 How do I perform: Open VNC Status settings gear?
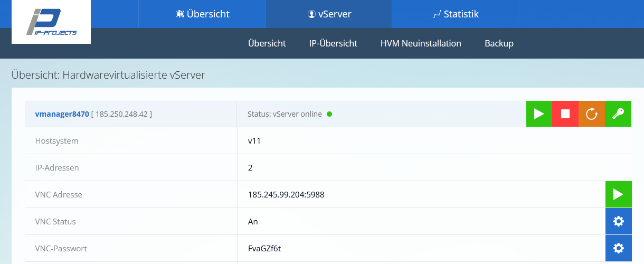pos(618,221)
